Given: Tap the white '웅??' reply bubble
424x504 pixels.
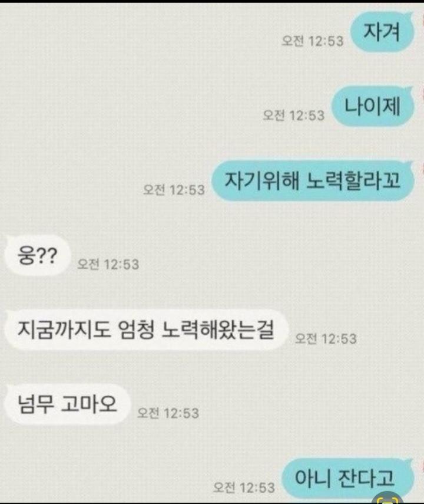Looking at the screenshot, I should (x=37, y=256).
